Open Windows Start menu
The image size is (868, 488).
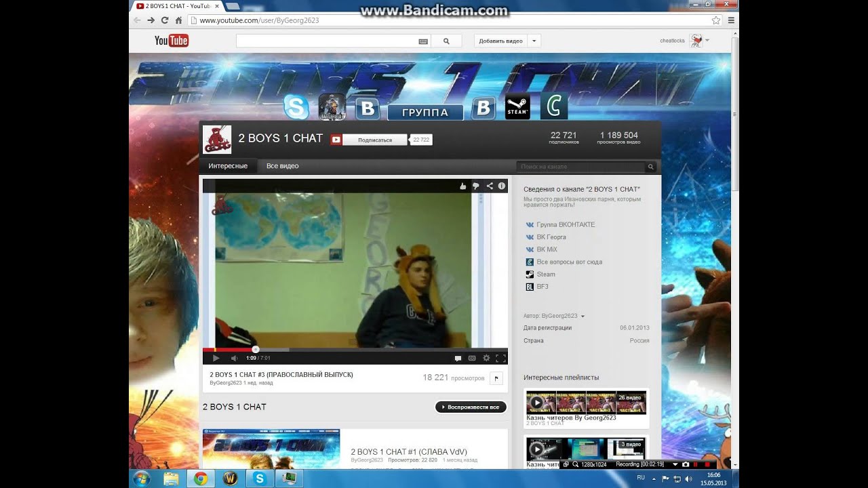point(142,479)
